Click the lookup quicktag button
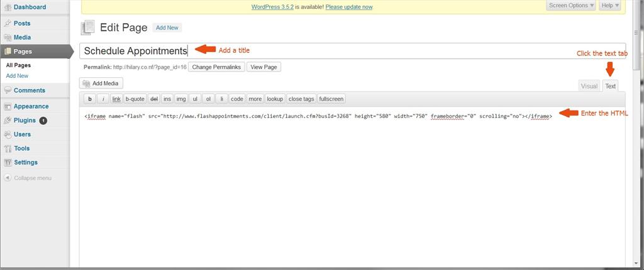The width and height of the screenshot is (644, 270). (275, 99)
